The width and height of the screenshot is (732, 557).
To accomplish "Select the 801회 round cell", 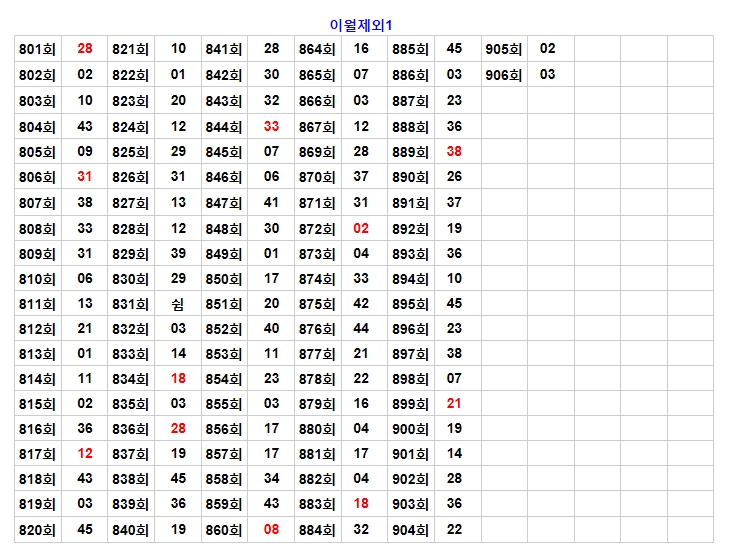I will tap(37, 49).
